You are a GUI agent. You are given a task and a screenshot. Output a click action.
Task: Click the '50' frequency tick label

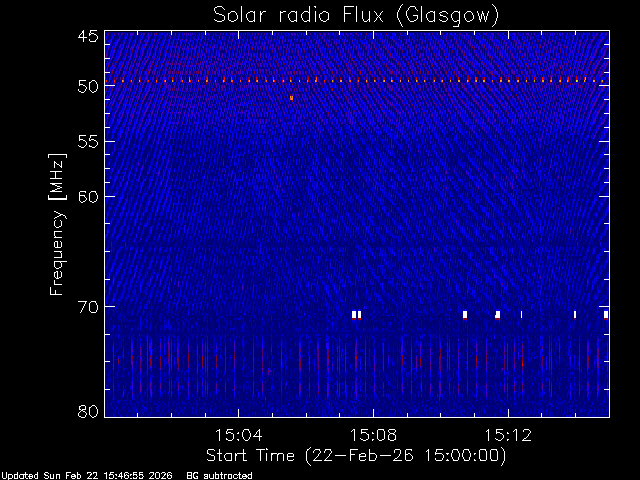pyautogui.click(x=88, y=87)
